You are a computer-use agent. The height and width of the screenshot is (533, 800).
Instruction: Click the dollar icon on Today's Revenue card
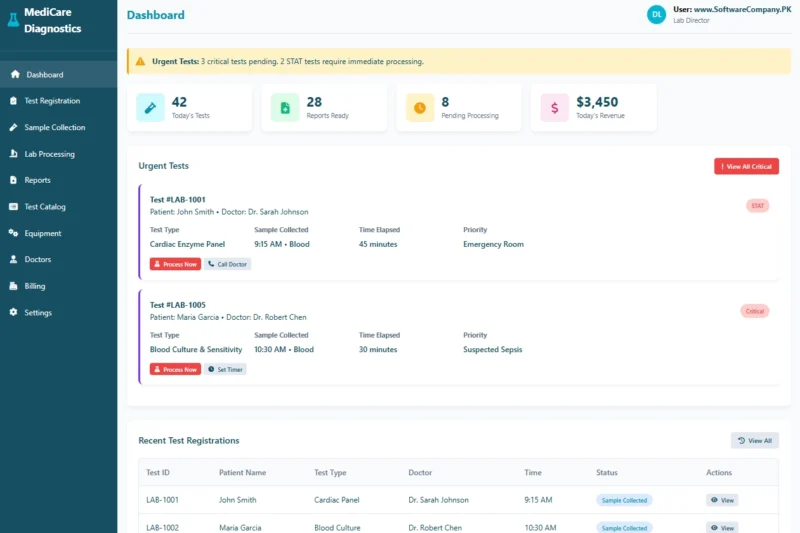(x=555, y=108)
